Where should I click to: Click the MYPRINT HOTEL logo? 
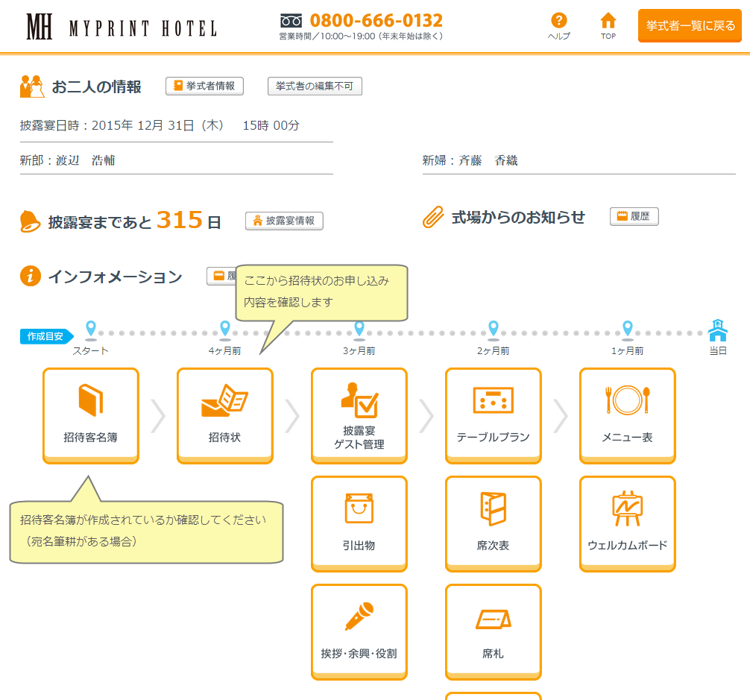coord(122,28)
